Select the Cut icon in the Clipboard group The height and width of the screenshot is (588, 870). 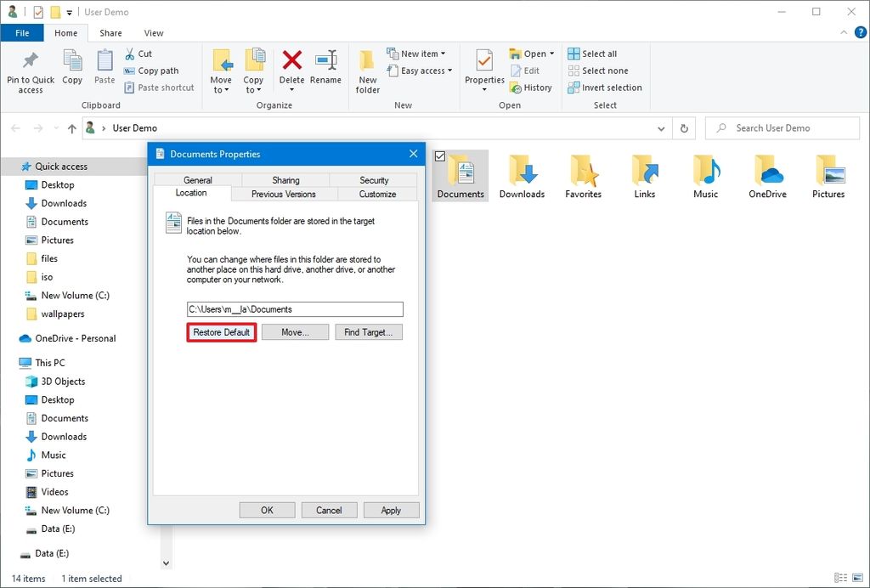pos(133,53)
